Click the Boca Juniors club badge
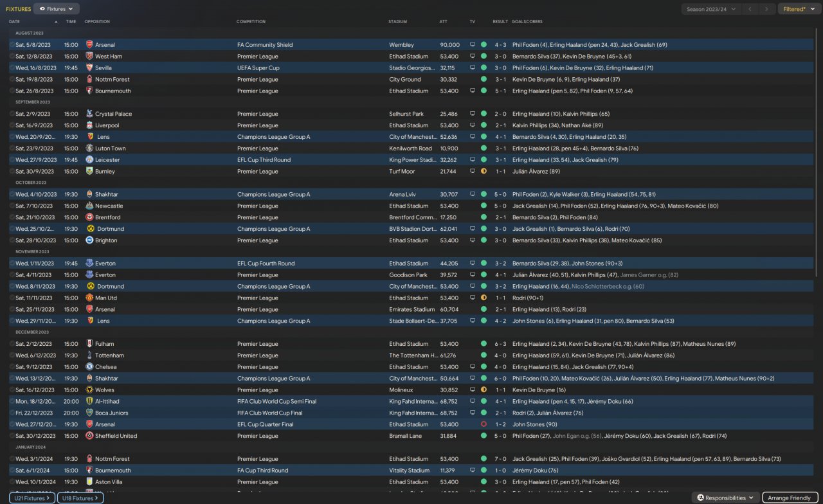This screenshot has width=823, height=504. (89, 413)
